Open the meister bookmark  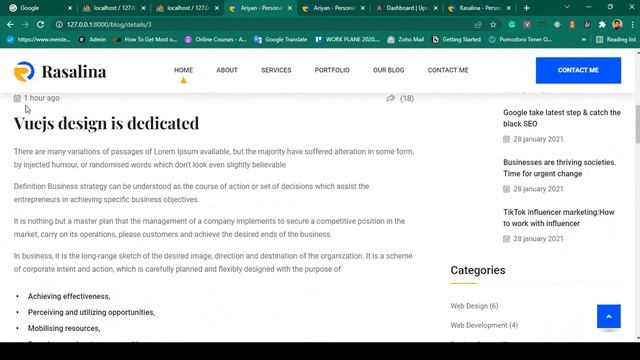click(x=39, y=40)
